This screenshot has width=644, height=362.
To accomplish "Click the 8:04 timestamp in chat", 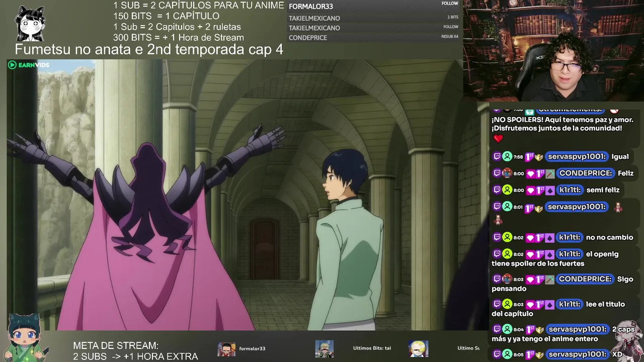I will point(518,330).
